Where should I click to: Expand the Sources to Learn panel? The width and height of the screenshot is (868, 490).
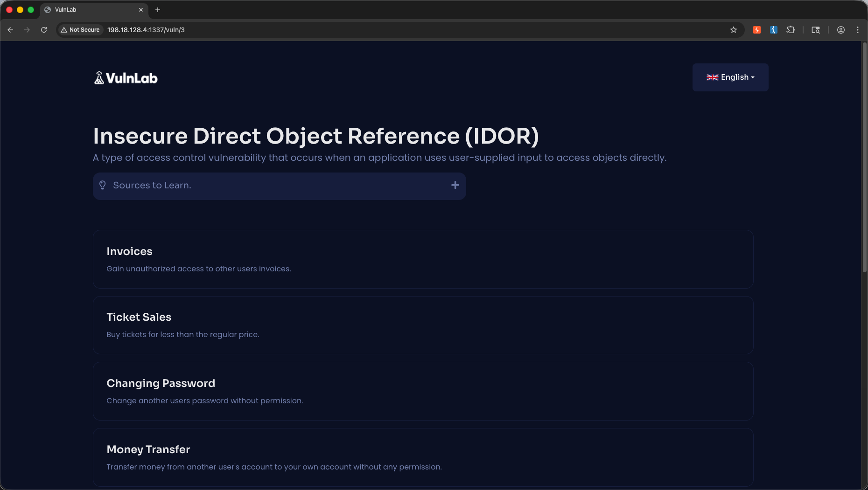click(280, 186)
